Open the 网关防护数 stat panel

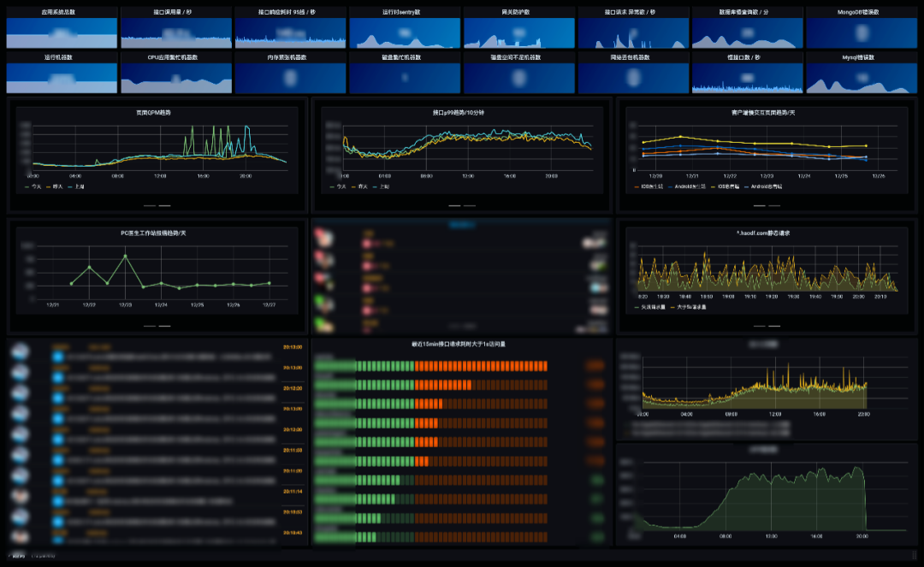click(x=518, y=27)
